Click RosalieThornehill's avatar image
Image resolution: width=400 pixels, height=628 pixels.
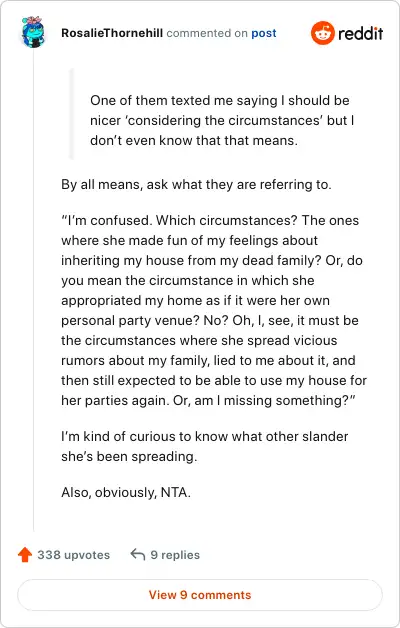33,32
